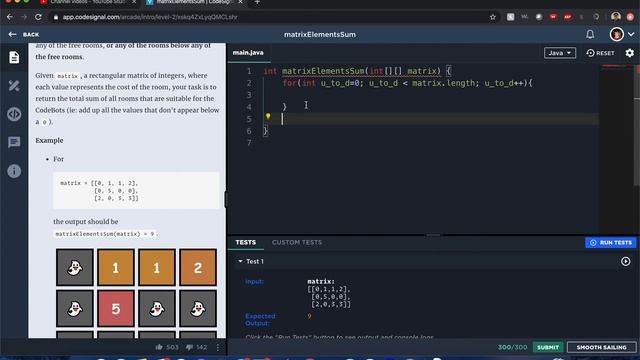Click the red ABP extension icon
640x360 pixels.
[567, 17]
